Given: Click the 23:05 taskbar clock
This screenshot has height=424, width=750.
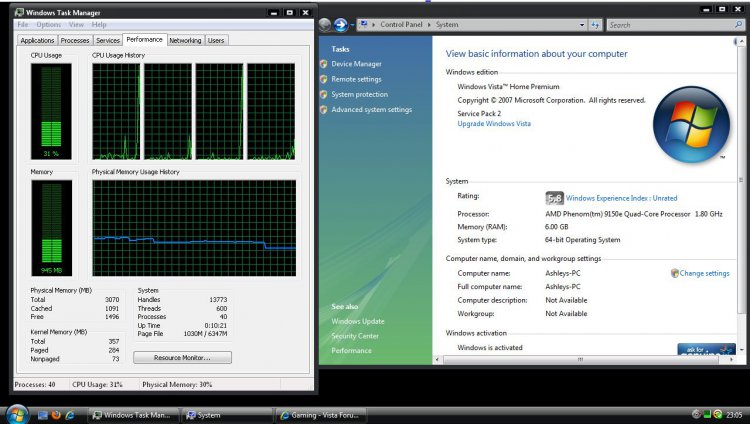Looking at the screenshot, I should tap(734, 415).
